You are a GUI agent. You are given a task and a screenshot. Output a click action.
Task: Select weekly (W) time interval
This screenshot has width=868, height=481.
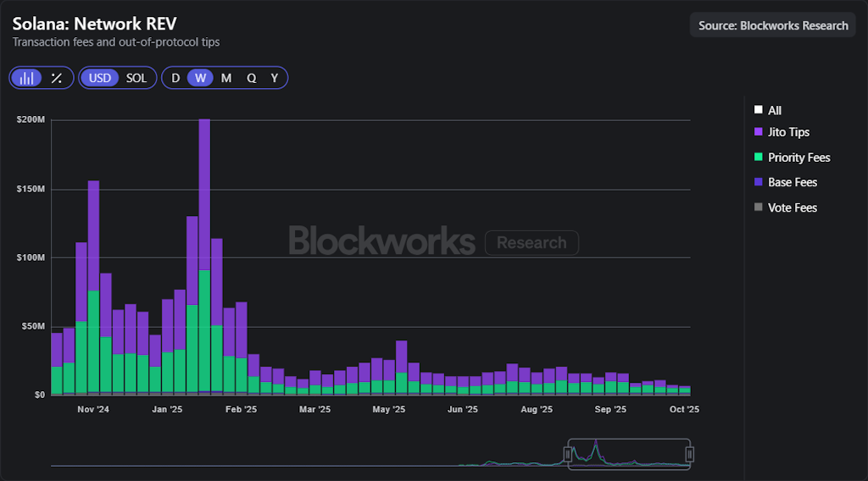200,78
